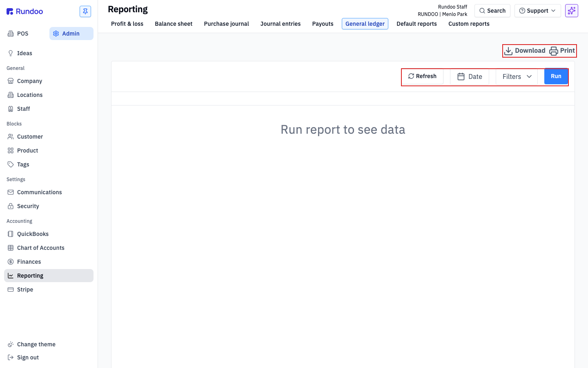This screenshot has height=368, width=588.
Task: Open the sparkle AI assistant icon
Action: tap(572, 11)
